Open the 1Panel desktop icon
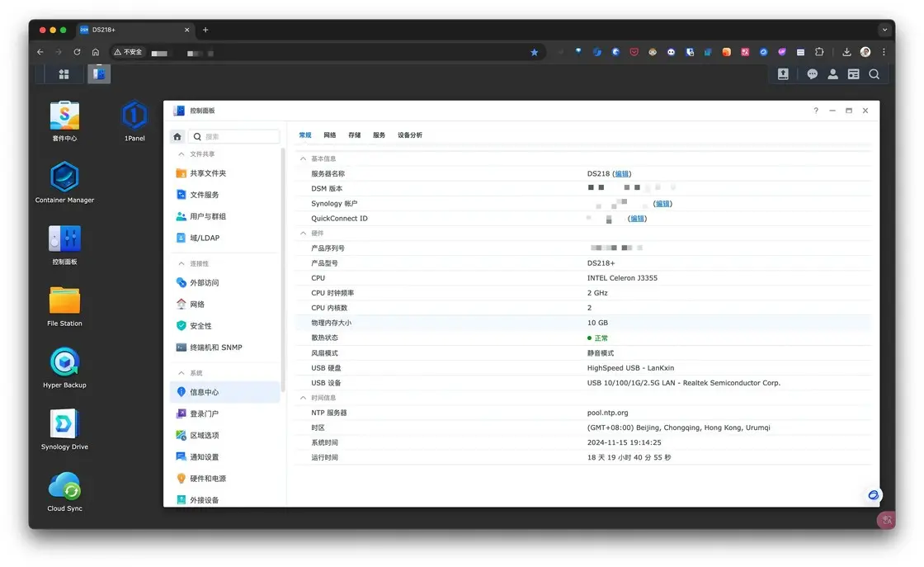The height and width of the screenshot is (567, 924). 134,120
